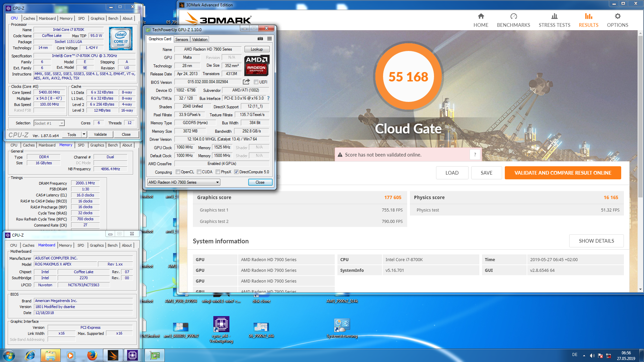The width and height of the screenshot is (644, 362).
Task: Open the 3DMark HOME section
Action: tap(481, 20)
